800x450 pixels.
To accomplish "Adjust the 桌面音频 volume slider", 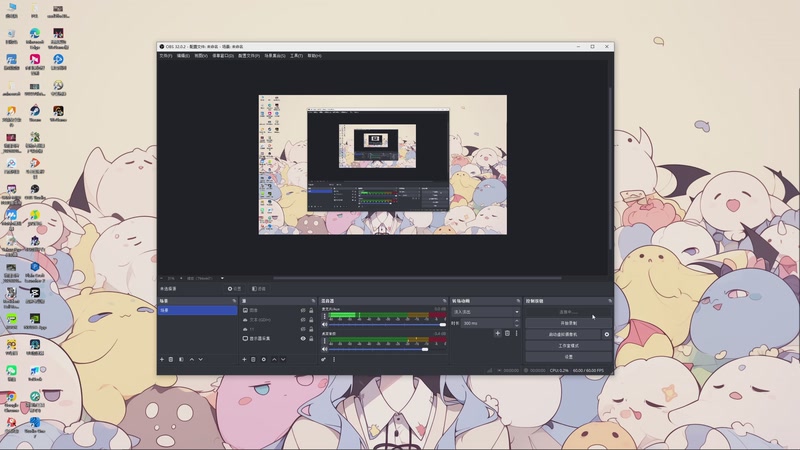I will coord(387,349).
